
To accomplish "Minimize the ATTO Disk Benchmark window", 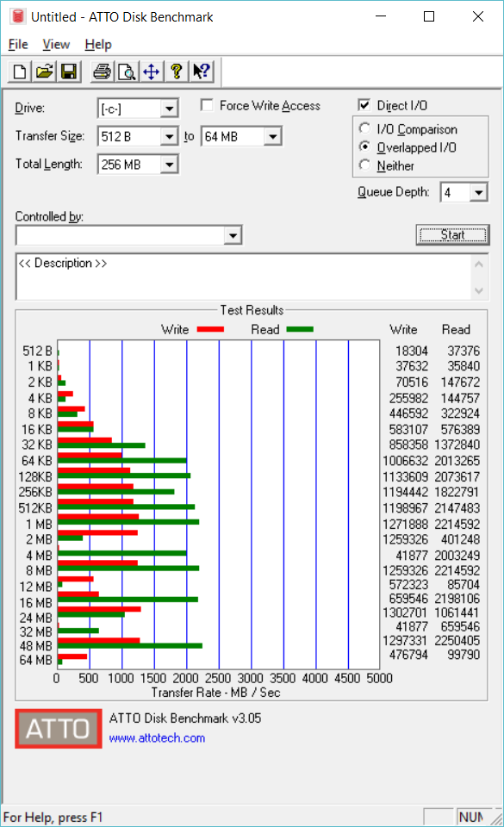I will 381,16.
